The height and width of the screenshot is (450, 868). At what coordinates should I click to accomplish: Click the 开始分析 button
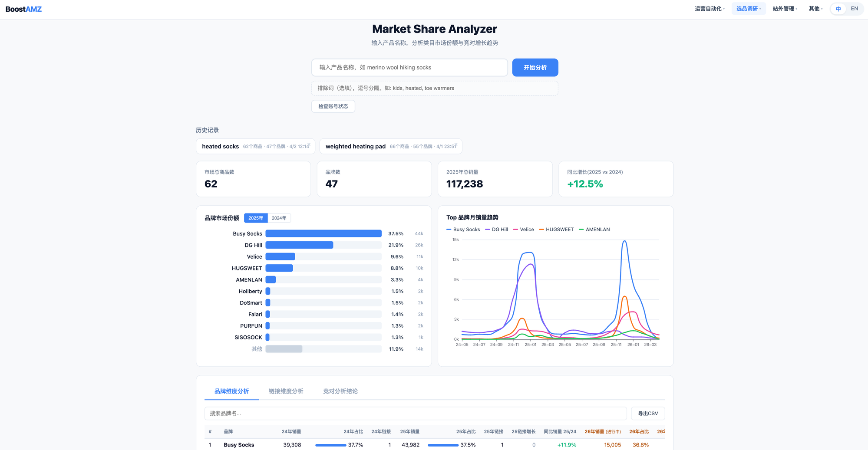[x=535, y=67]
